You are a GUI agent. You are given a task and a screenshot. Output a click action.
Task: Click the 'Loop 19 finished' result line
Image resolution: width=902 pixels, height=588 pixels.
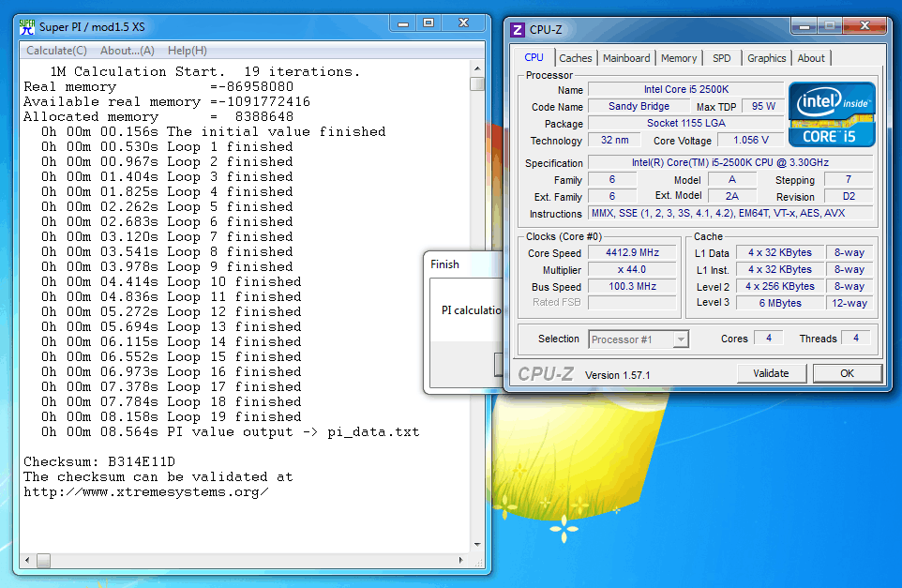click(x=172, y=417)
